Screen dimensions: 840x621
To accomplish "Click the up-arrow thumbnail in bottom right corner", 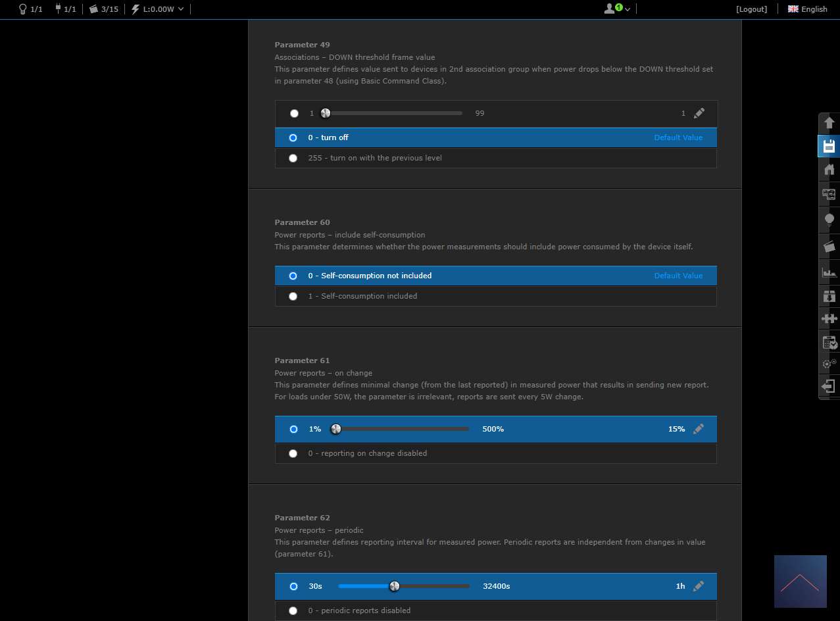I will coord(800,582).
